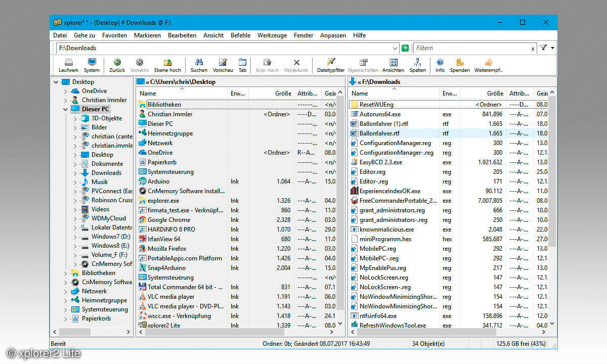Expand the 3D-Objekte tree node

(x=75, y=118)
